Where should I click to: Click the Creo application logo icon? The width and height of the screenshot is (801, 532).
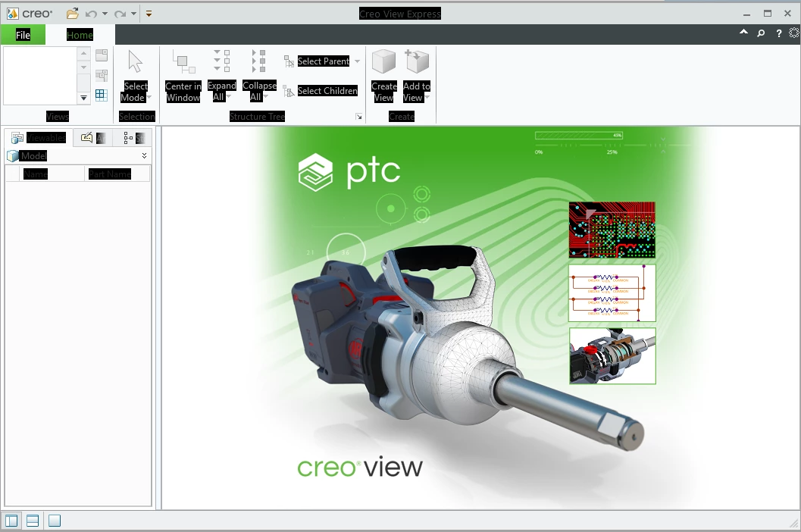[12, 14]
